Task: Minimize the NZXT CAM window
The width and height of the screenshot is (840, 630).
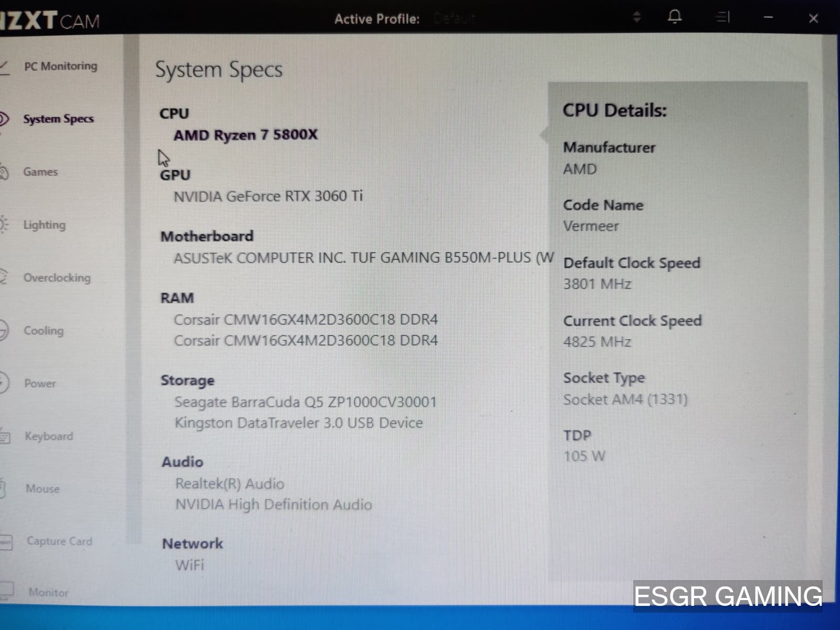Action: [768, 18]
